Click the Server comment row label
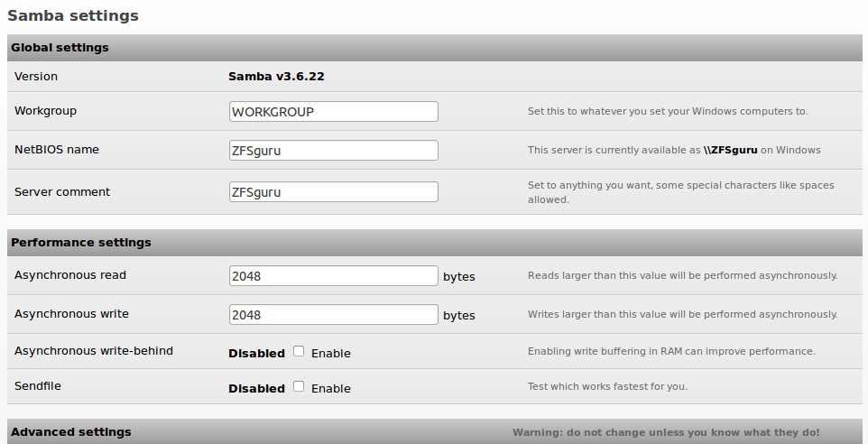This screenshot has height=444, width=868. point(62,191)
